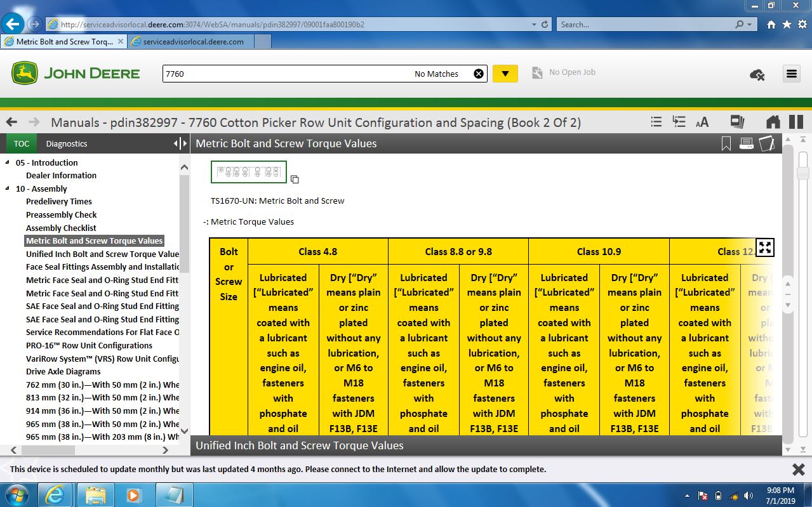Collapse the 05 - Introduction tree node
The width and height of the screenshot is (812, 507).
click(8, 162)
